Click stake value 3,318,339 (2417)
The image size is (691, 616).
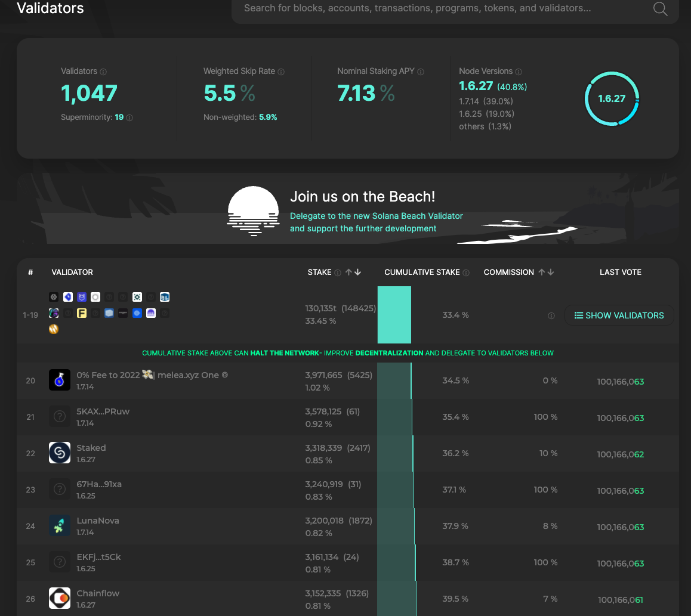[x=338, y=448]
